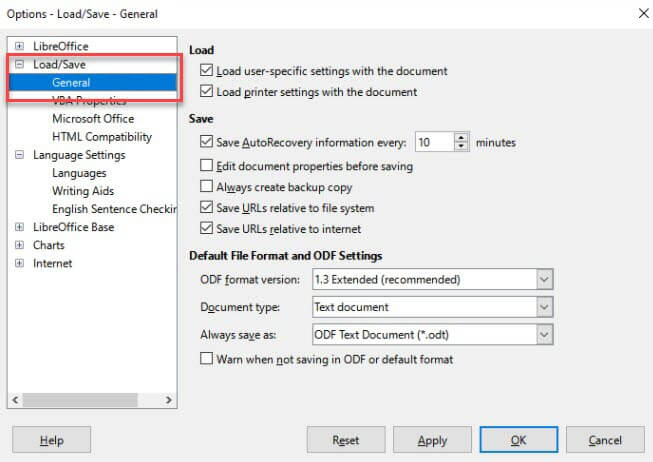The height and width of the screenshot is (462, 653).
Task: Select English Sentence Checking item
Action: coord(114,209)
